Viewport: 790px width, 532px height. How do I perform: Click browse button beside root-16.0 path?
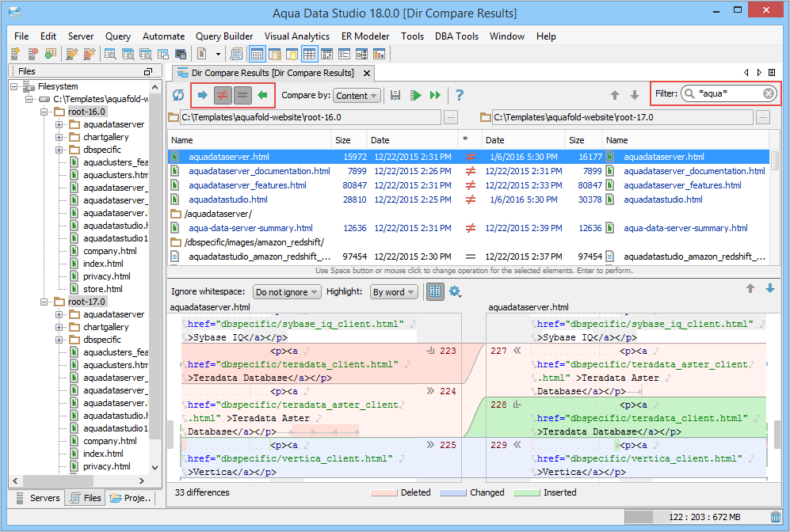[x=450, y=117]
